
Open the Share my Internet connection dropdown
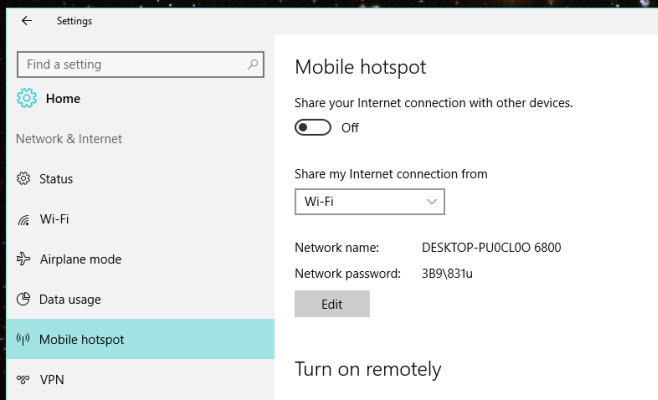pos(370,201)
